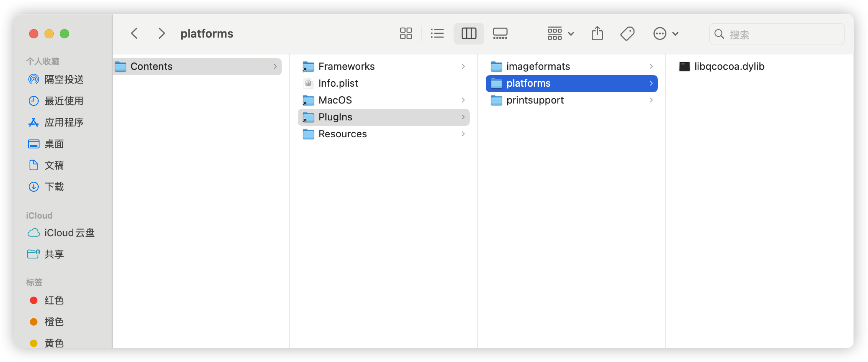
Task: Go forward with the forward arrow
Action: tap(162, 34)
